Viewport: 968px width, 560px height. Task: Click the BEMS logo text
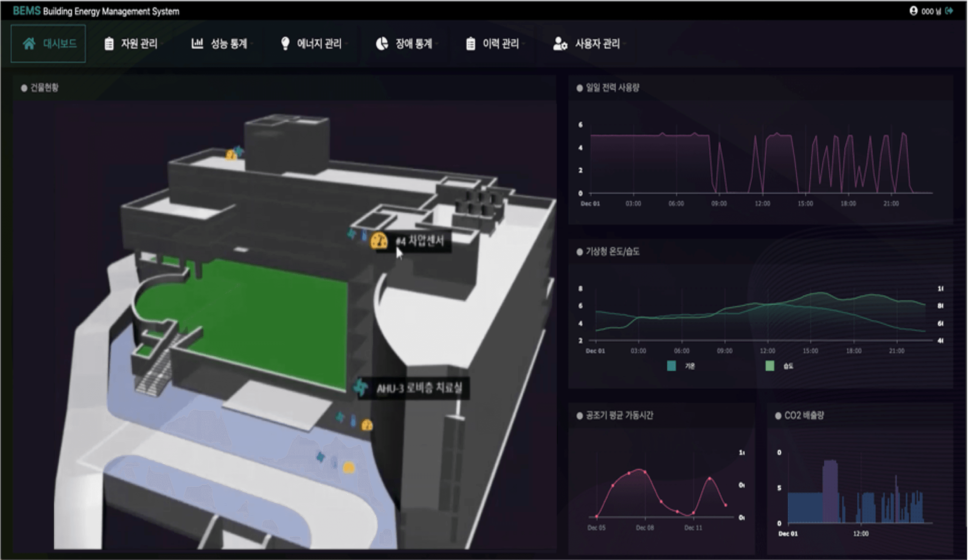[x=26, y=11]
